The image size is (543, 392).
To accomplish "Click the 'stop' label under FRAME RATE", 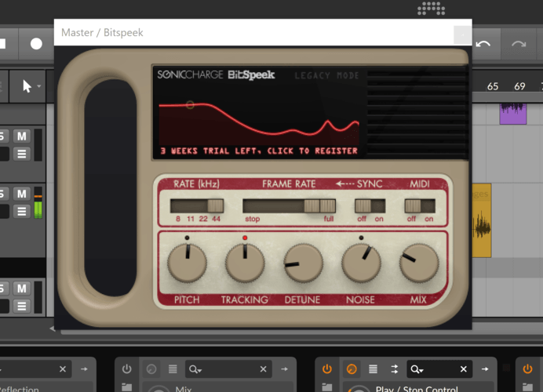I will (x=253, y=219).
